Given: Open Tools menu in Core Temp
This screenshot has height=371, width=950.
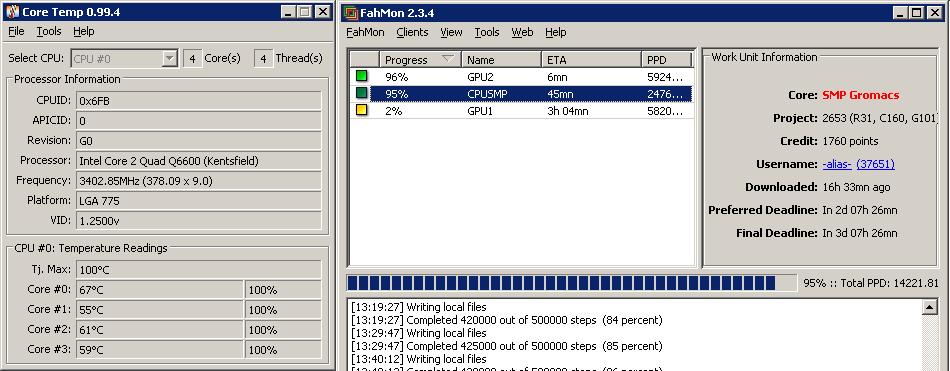Looking at the screenshot, I should click(x=48, y=31).
